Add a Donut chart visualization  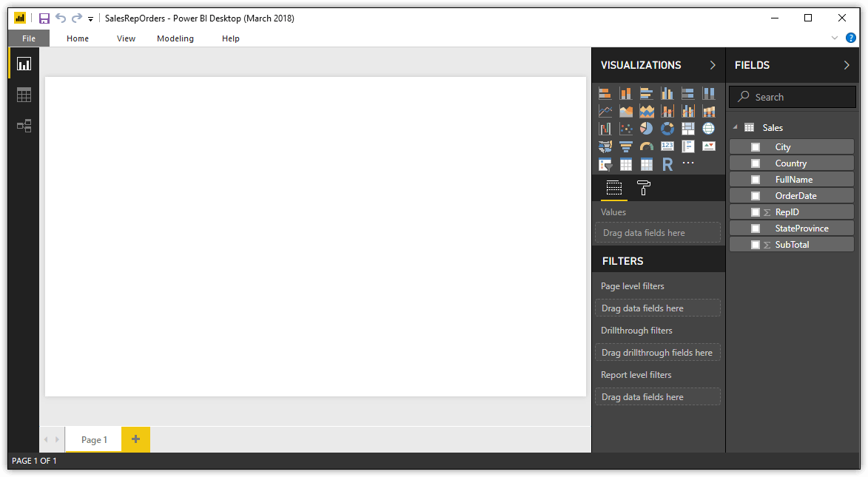coord(667,129)
